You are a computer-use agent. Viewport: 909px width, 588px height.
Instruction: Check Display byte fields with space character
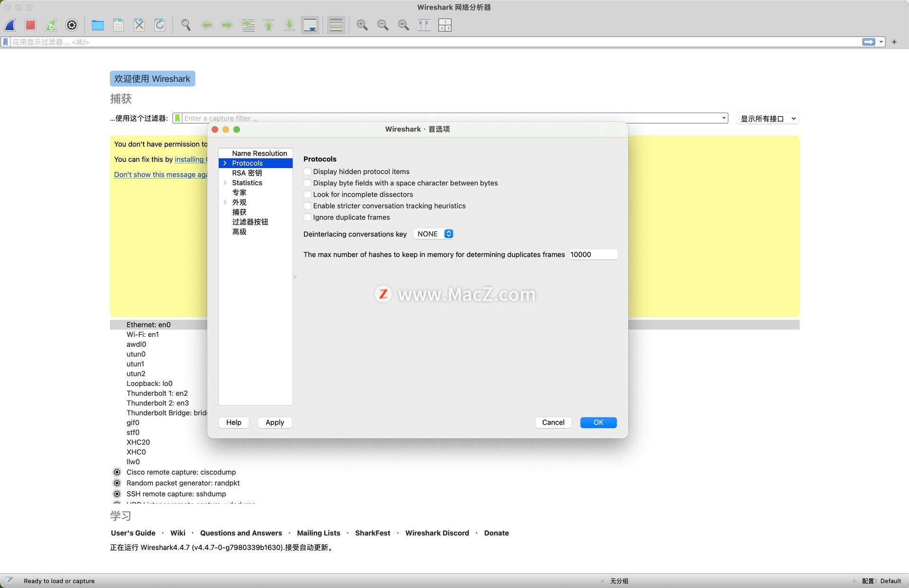coord(307,183)
